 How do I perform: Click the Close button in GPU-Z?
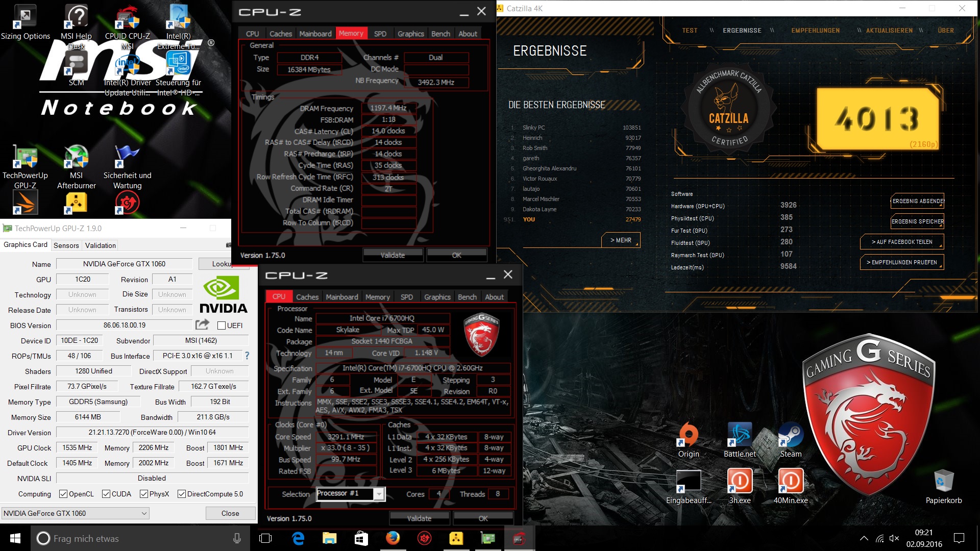coord(230,513)
